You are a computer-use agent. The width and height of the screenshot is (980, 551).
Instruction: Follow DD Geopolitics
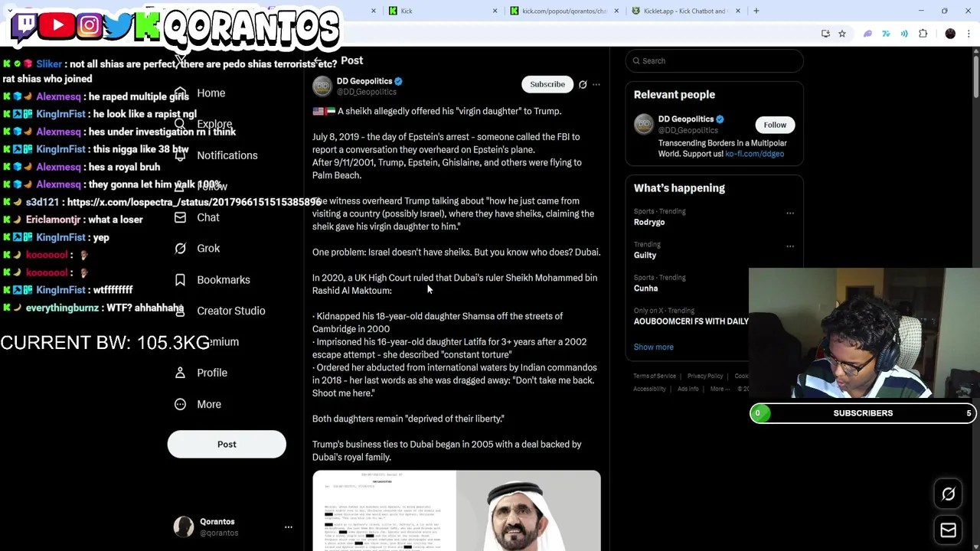[x=775, y=125]
